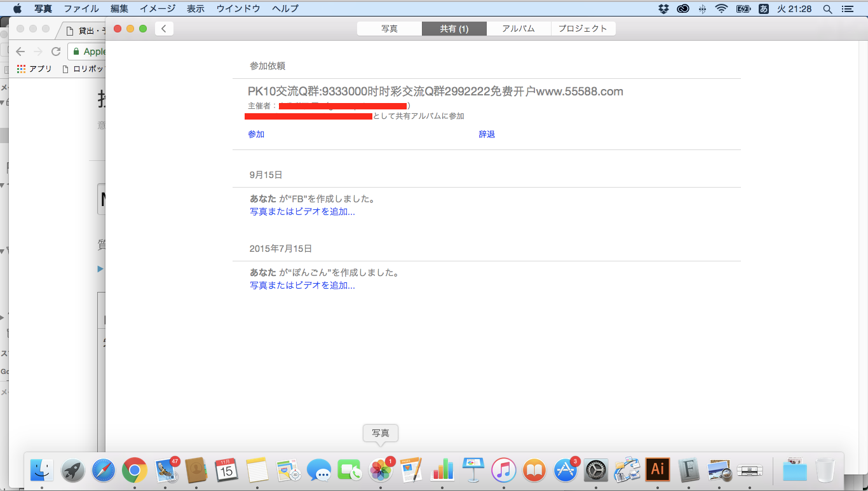Open アプリ bookmark in the Chrome window
Image resolution: width=868 pixels, height=491 pixels.
coord(35,69)
